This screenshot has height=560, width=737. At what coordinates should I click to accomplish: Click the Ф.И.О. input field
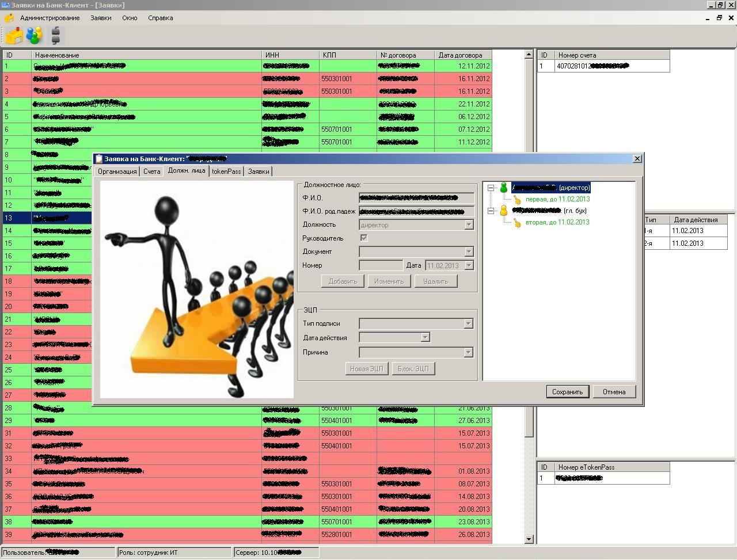tap(416, 198)
